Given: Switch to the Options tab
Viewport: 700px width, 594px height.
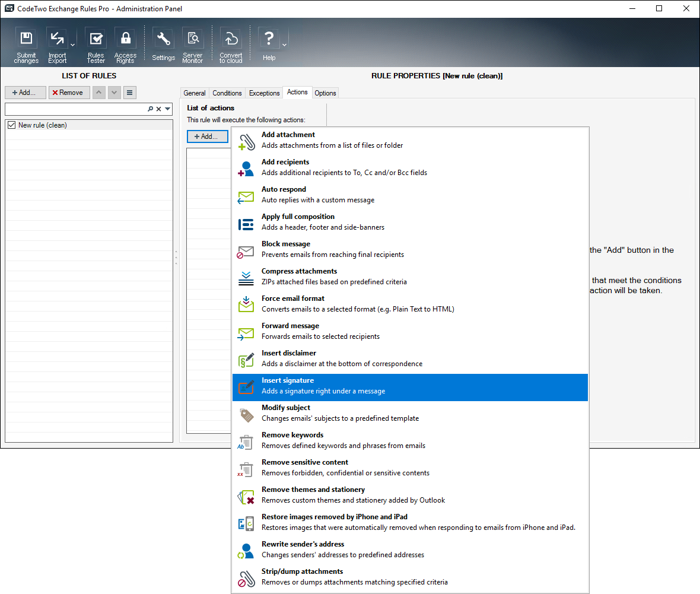Looking at the screenshot, I should 325,93.
